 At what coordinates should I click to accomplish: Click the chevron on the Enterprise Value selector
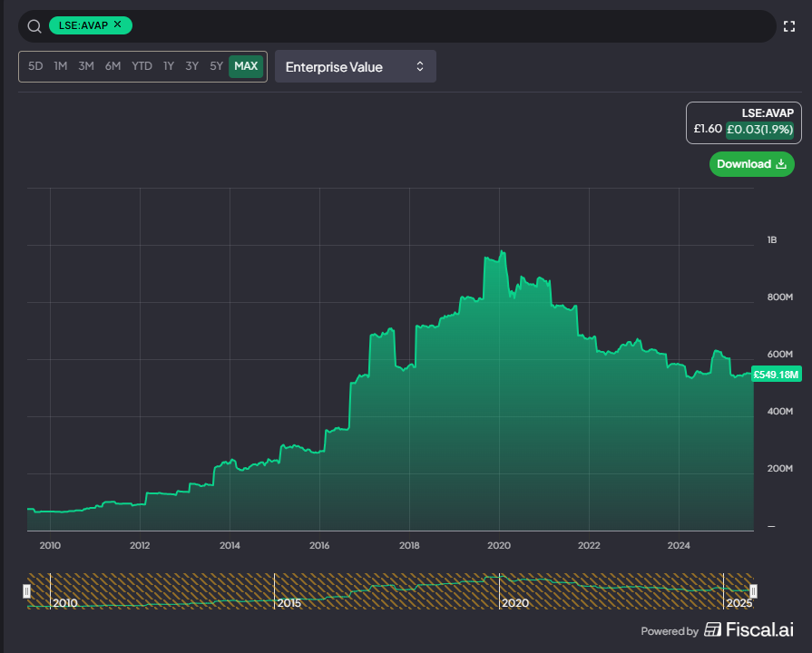[x=419, y=65]
